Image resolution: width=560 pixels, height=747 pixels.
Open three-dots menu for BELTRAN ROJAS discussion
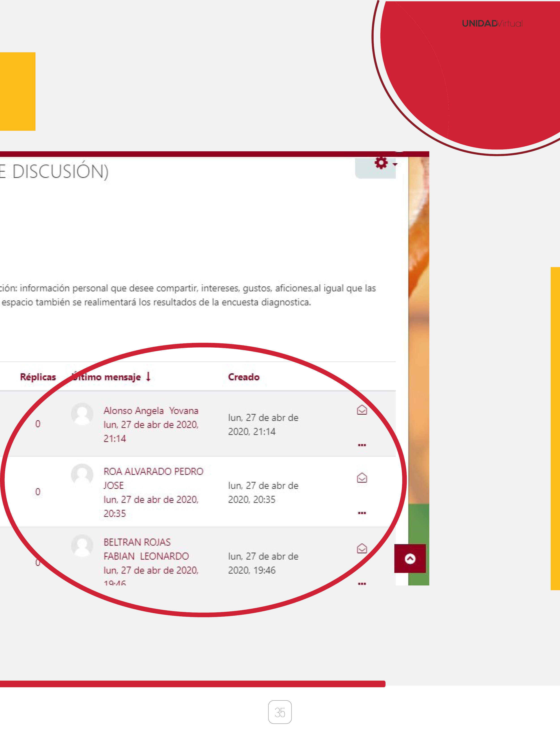[x=362, y=584]
